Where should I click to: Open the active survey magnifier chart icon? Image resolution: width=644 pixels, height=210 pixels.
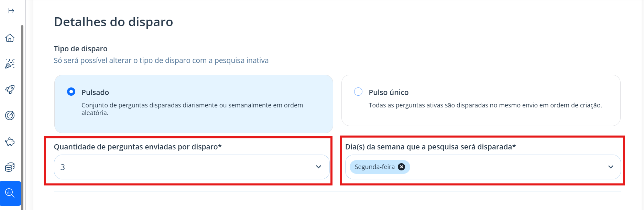click(x=10, y=193)
